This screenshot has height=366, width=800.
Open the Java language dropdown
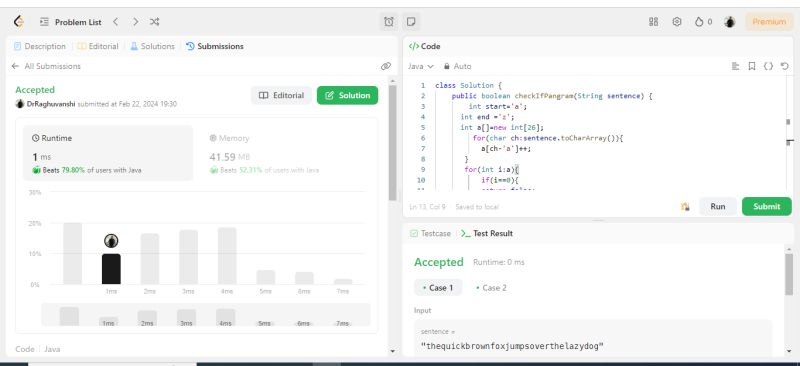[420, 66]
